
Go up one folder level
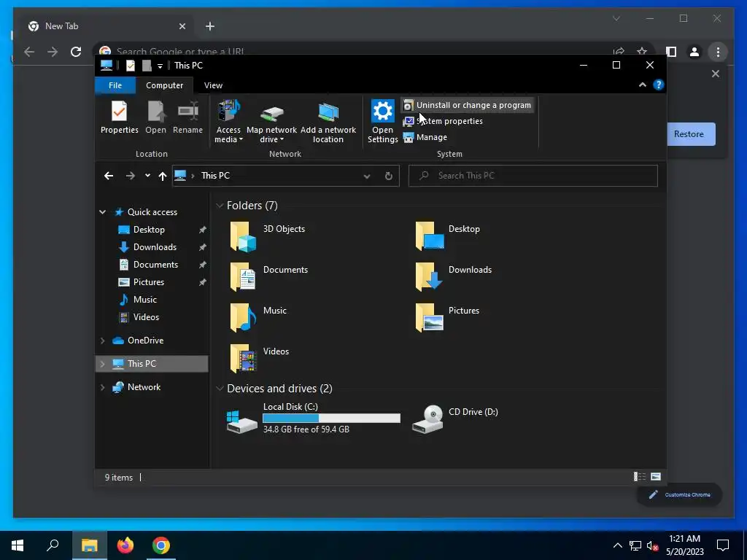pyautogui.click(x=163, y=176)
